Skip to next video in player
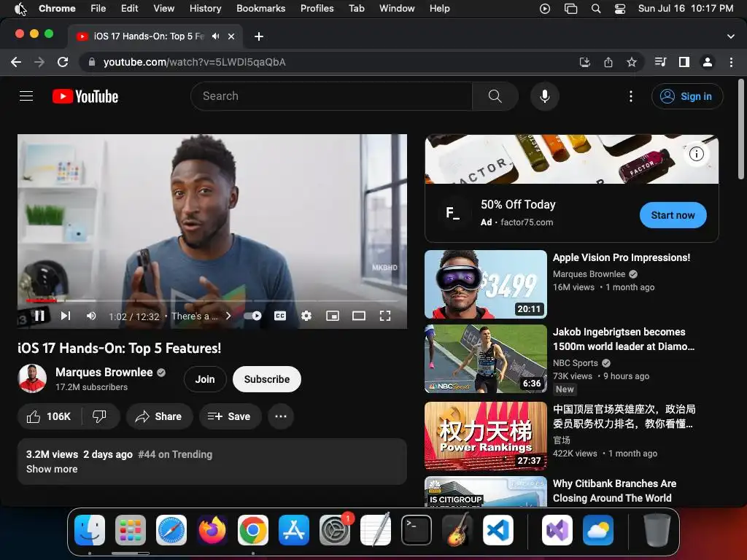The height and width of the screenshot is (560, 747). [x=65, y=316]
